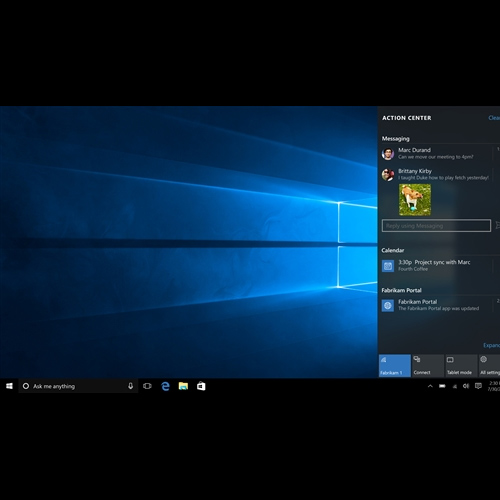Open the Windows Start menu
Screen dimensions: 500x500
(x=9, y=386)
